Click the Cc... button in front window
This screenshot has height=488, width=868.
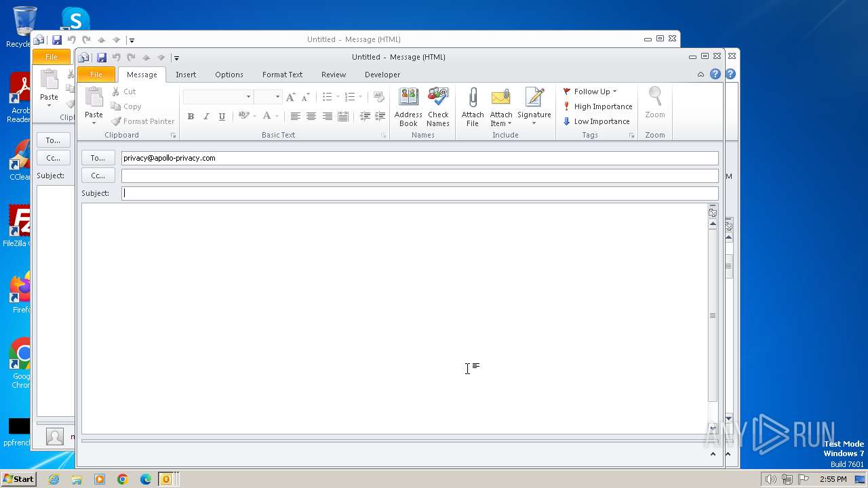click(98, 176)
